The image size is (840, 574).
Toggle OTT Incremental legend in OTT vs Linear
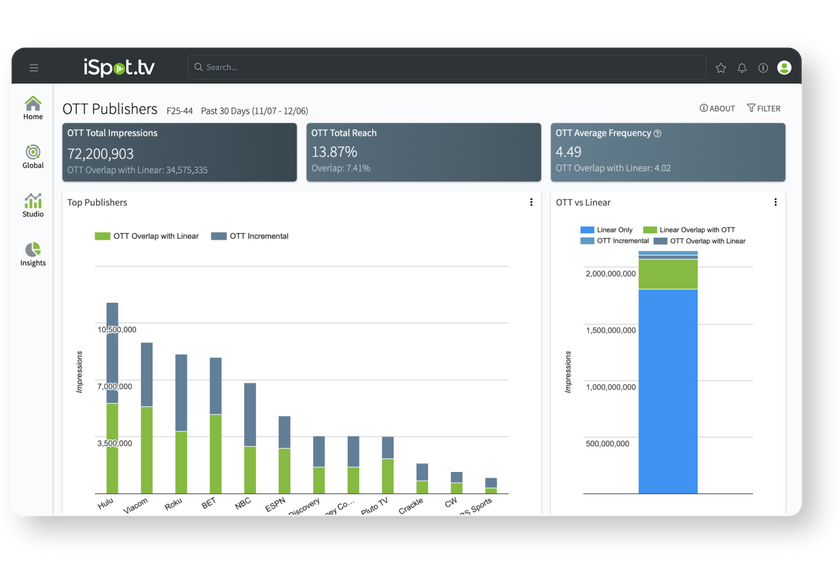coord(614,241)
